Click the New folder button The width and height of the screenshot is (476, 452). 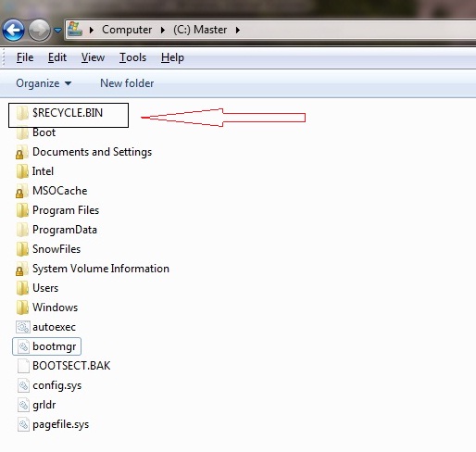[x=127, y=83]
